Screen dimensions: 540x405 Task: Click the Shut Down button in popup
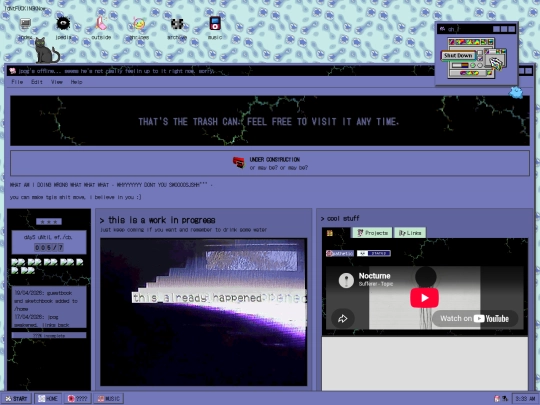[x=458, y=55]
